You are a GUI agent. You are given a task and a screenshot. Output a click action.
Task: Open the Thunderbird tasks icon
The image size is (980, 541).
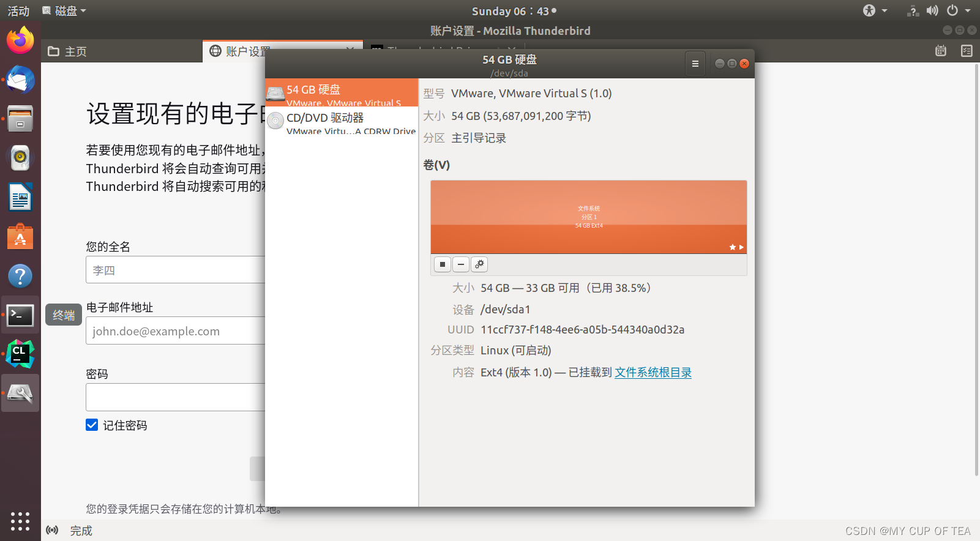[x=967, y=51]
